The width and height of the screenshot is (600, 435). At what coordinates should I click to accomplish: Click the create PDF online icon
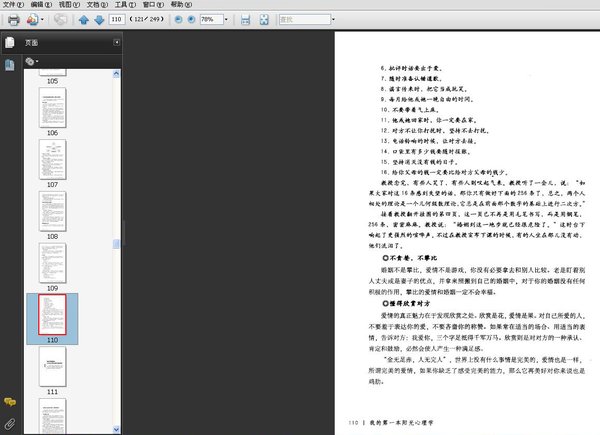[32, 20]
